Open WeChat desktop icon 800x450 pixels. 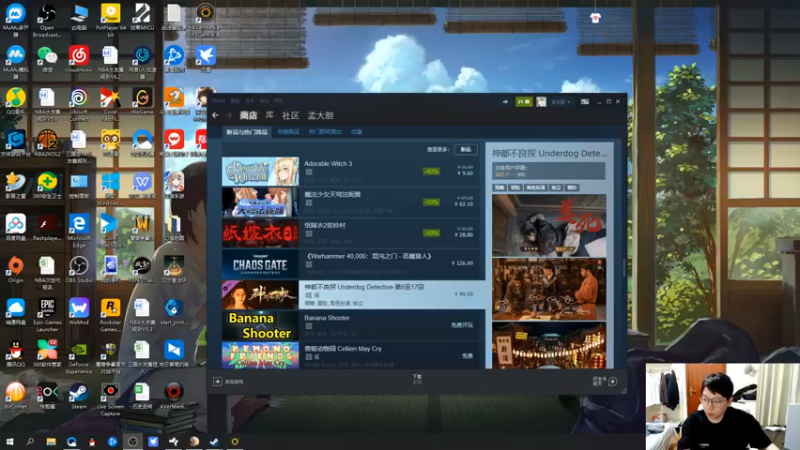47,59
